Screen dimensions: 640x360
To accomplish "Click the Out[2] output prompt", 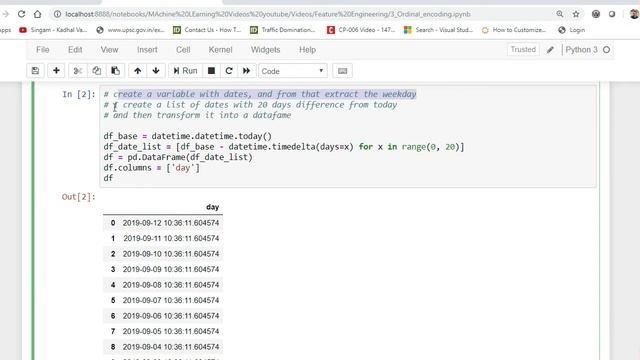I will [x=78, y=197].
